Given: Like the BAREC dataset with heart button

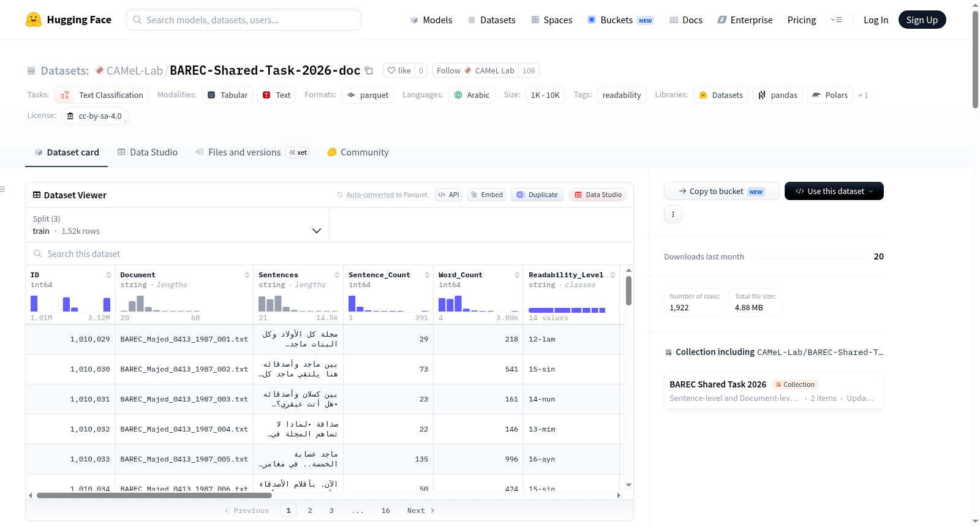Looking at the screenshot, I should 399,70.
